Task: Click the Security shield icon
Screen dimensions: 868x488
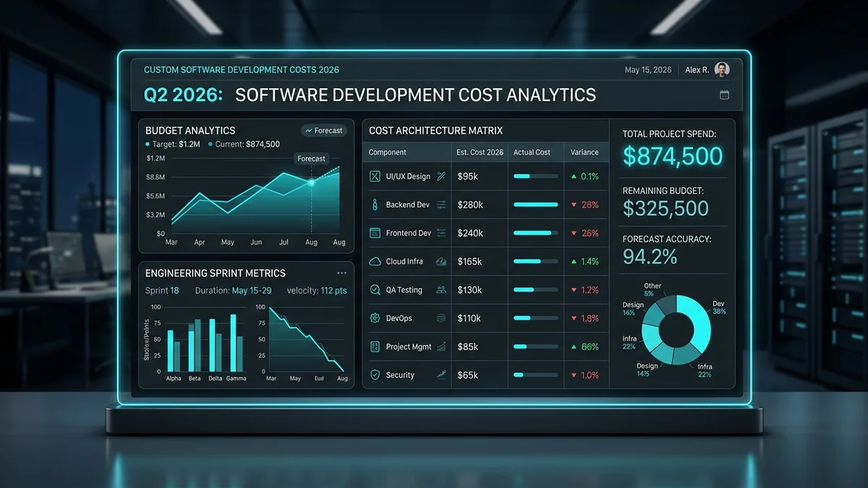Action: [375, 374]
